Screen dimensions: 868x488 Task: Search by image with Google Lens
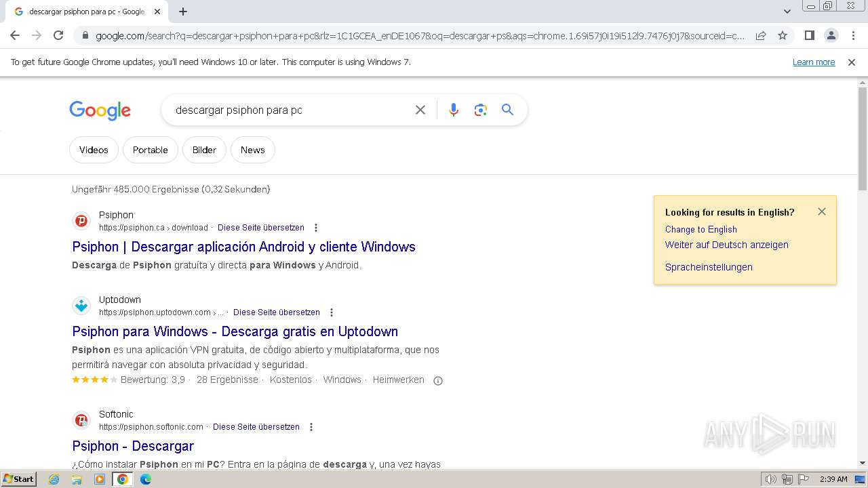point(481,110)
